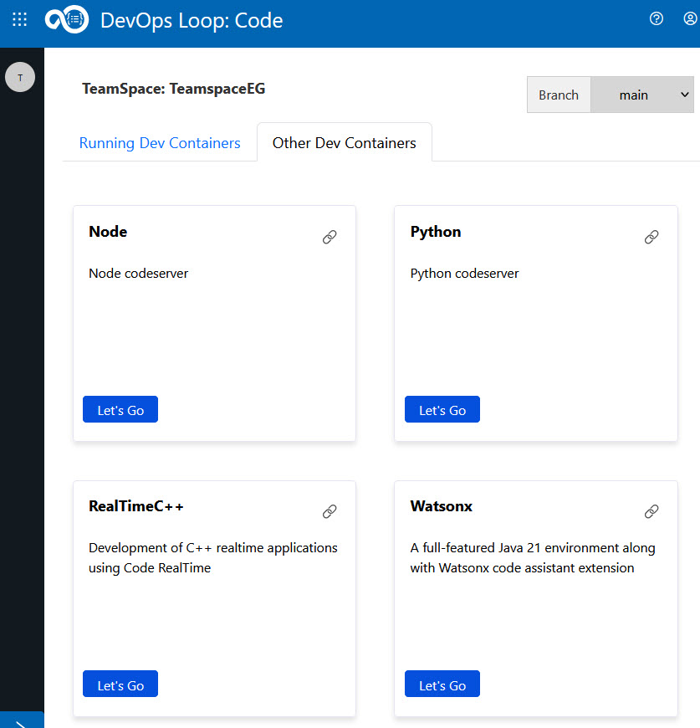Click the Watsonx card title
700x728 pixels.
(442, 506)
